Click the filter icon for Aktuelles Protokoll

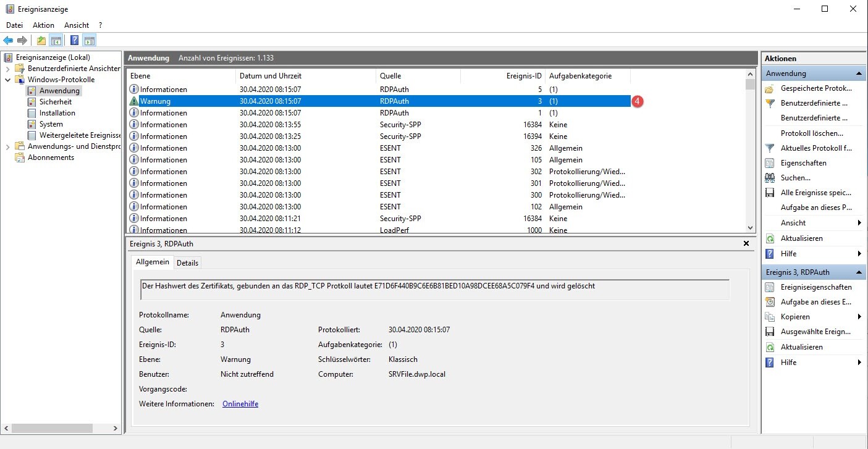[770, 148]
